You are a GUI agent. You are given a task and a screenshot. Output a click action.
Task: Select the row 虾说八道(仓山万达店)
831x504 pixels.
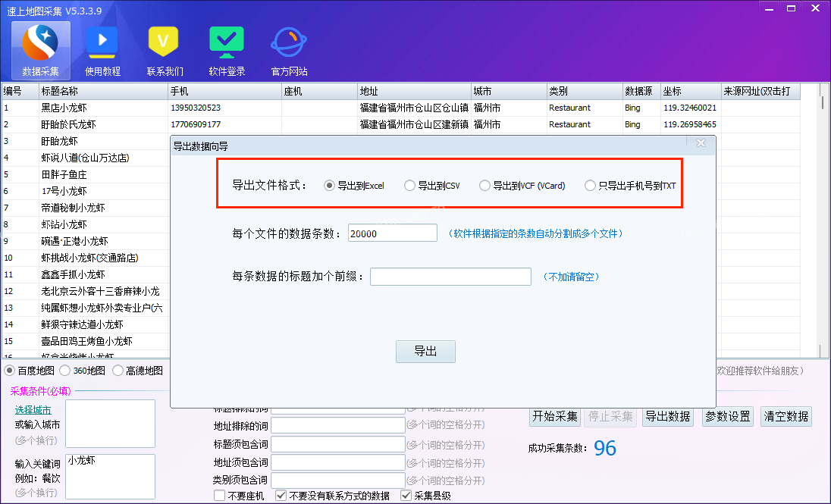click(x=85, y=158)
